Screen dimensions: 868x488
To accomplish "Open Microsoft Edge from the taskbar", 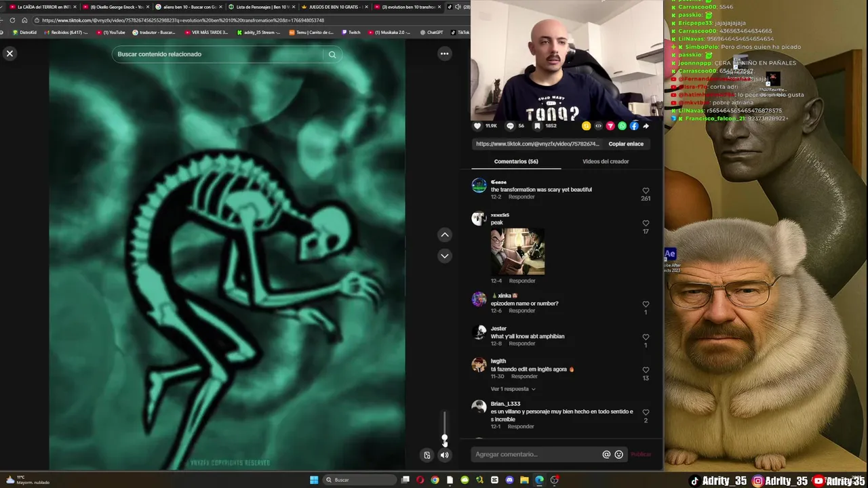I will [539, 480].
